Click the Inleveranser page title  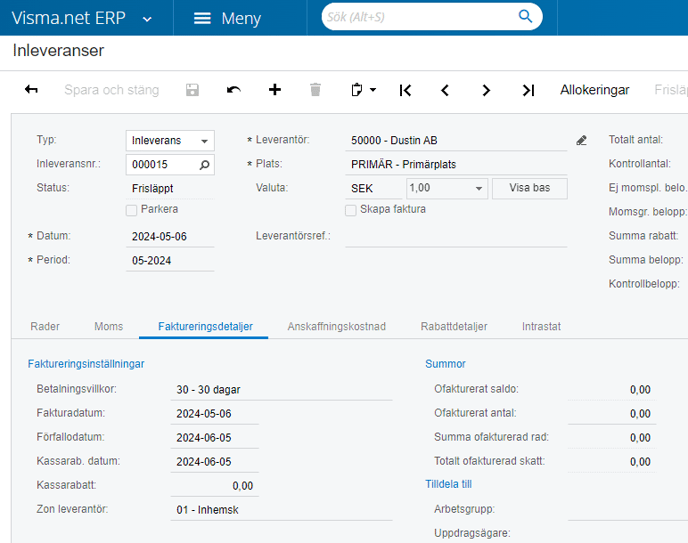tap(58, 50)
